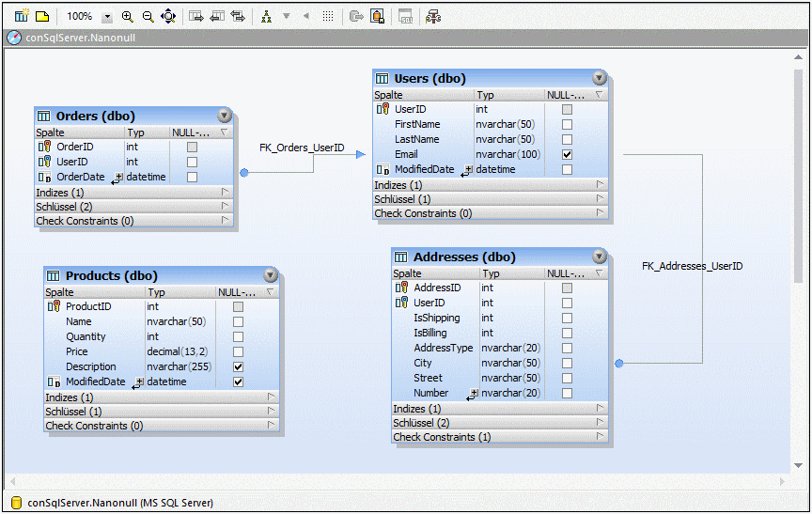The width and height of the screenshot is (812, 514).
Task: Uncheck the NULL checkbox for Description column
Action: (x=238, y=366)
